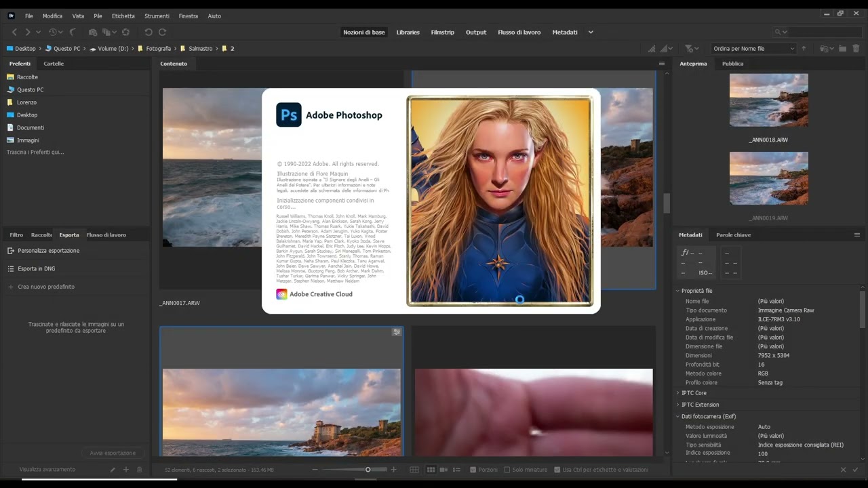Open the Ordina per Nome file dropdown
868x488 pixels.
753,49
